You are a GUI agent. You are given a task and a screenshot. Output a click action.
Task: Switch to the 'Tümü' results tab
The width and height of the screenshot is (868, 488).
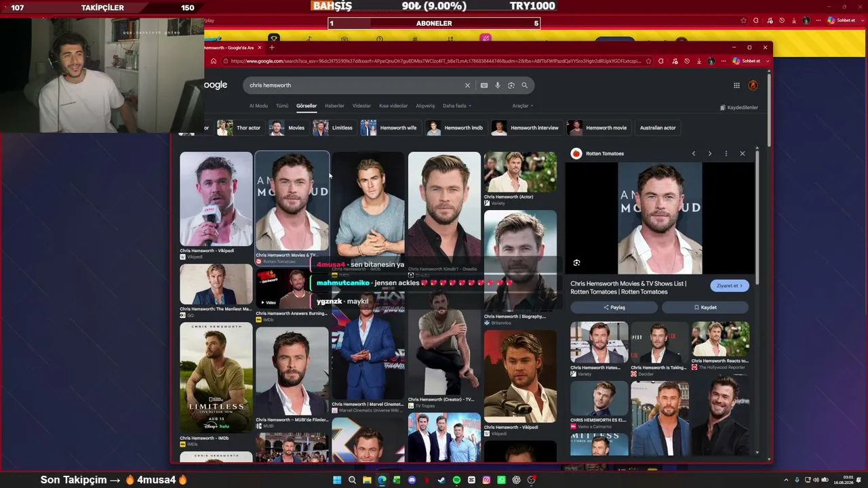point(282,106)
